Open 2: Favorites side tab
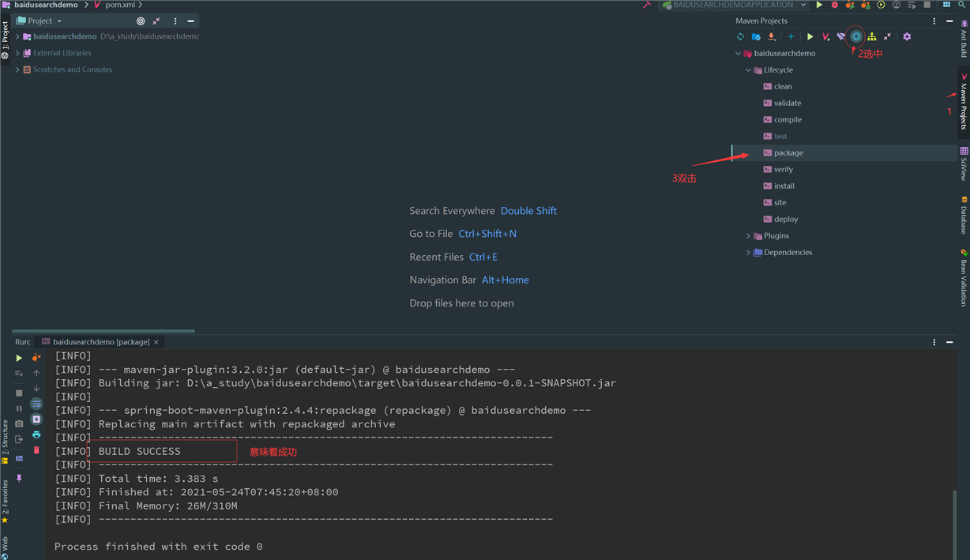Image resolution: width=970 pixels, height=560 pixels. (x=5, y=501)
